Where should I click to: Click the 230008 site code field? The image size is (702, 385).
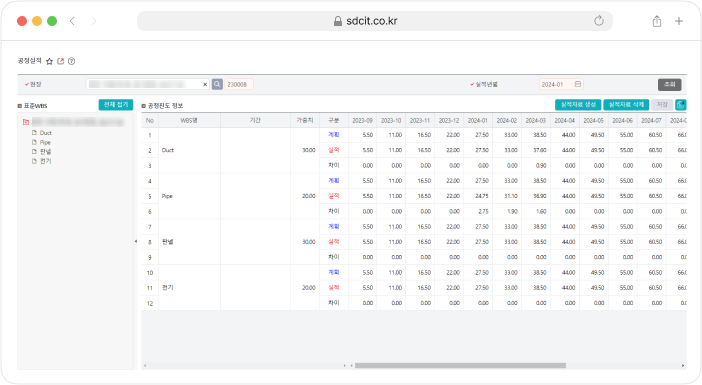coord(239,84)
